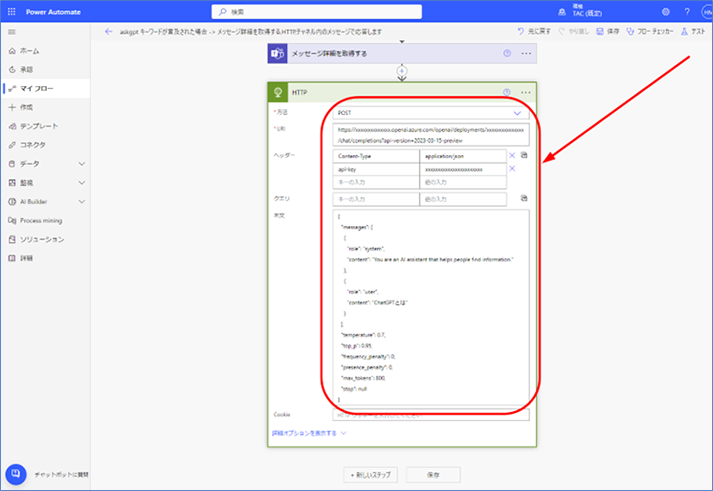The height and width of the screenshot is (491, 713).
Task: Click the api-key header key field
Action: pyautogui.click(x=376, y=169)
